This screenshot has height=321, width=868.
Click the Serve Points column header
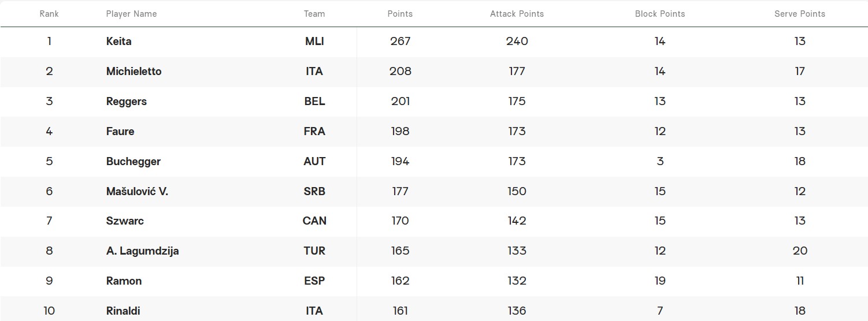(800, 14)
